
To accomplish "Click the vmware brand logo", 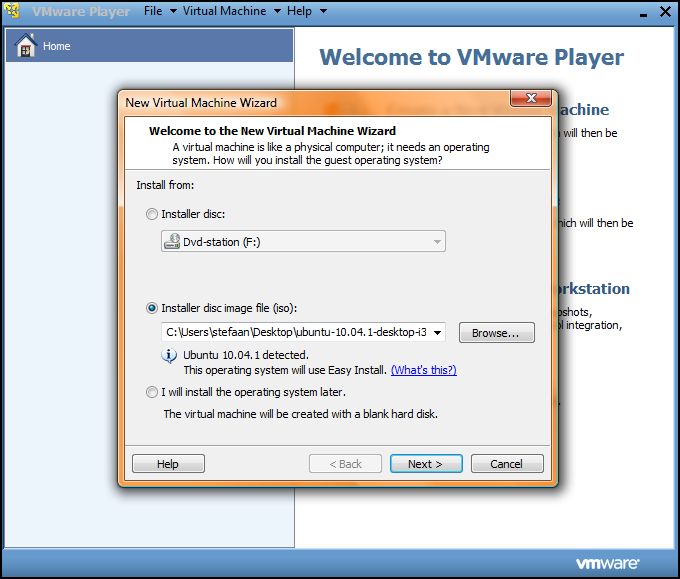I will coord(607,563).
